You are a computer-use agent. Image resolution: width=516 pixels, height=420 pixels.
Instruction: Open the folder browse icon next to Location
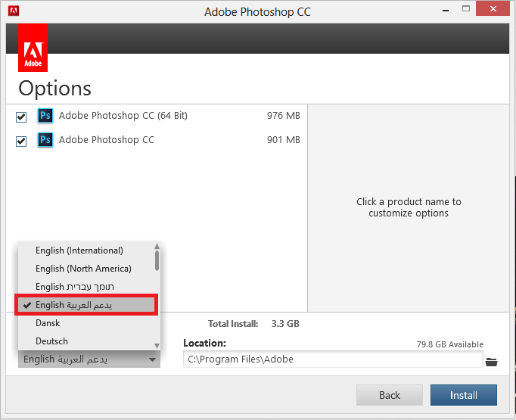tap(491, 362)
